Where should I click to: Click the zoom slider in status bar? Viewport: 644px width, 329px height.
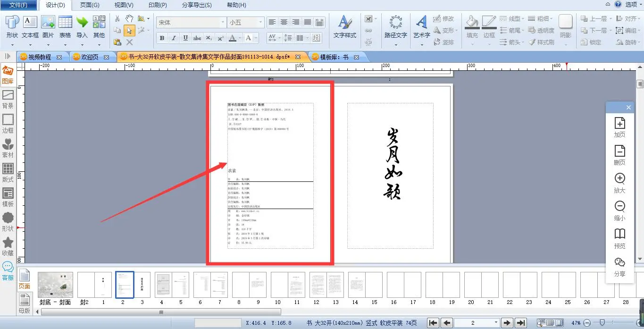pyautogui.click(x=602, y=323)
